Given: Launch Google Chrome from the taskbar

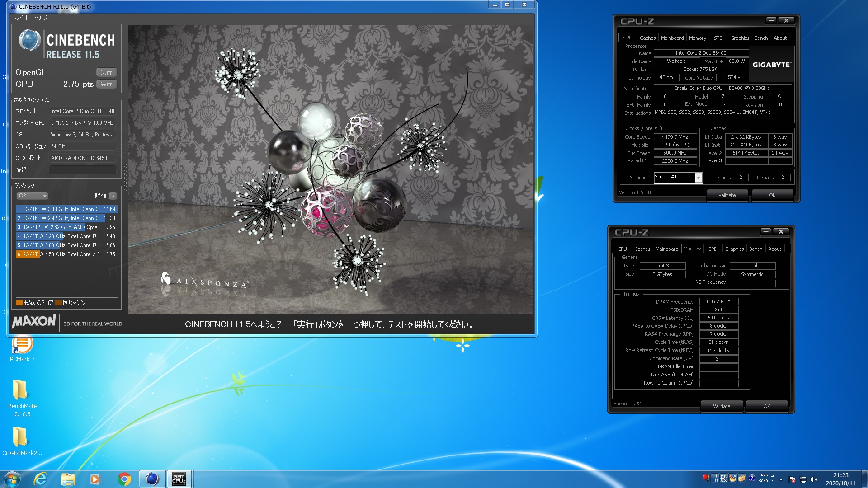Looking at the screenshot, I should [x=124, y=479].
